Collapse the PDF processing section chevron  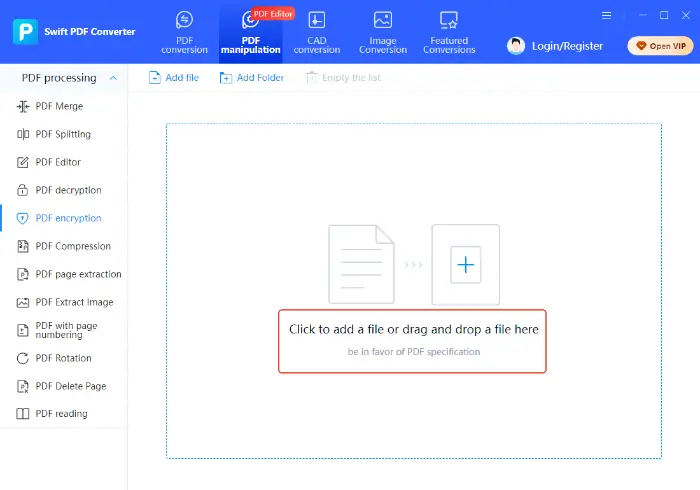pyautogui.click(x=113, y=78)
